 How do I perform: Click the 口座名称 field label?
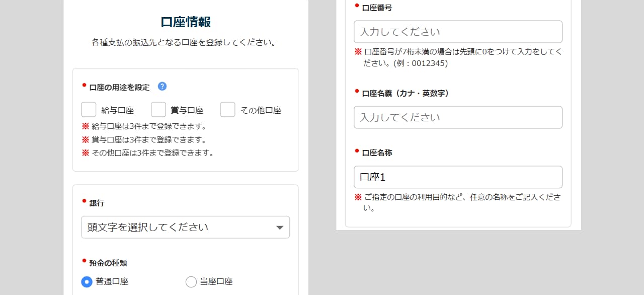tap(377, 153)
